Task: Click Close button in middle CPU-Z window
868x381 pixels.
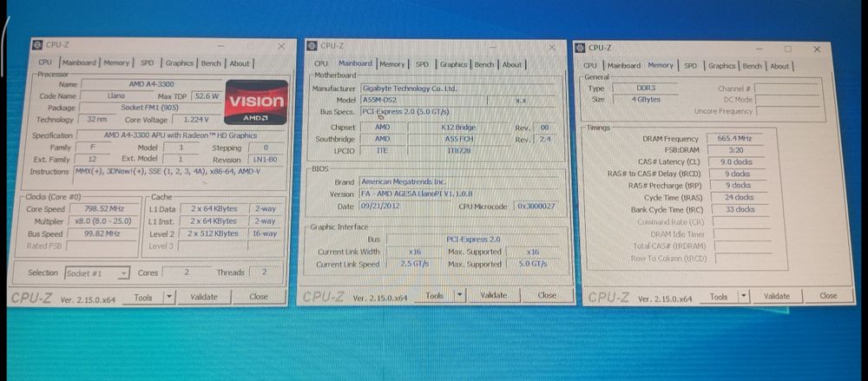Action: (x=547, y=295)
